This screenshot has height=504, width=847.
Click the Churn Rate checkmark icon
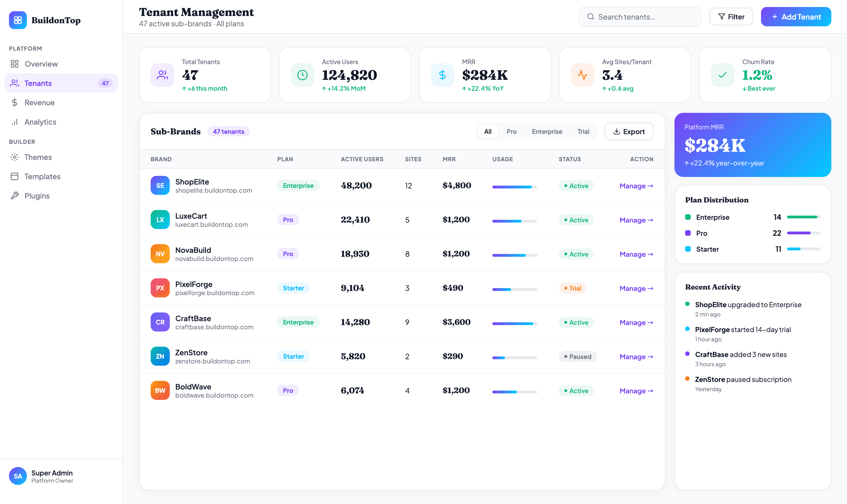click(x=722, y=75)
